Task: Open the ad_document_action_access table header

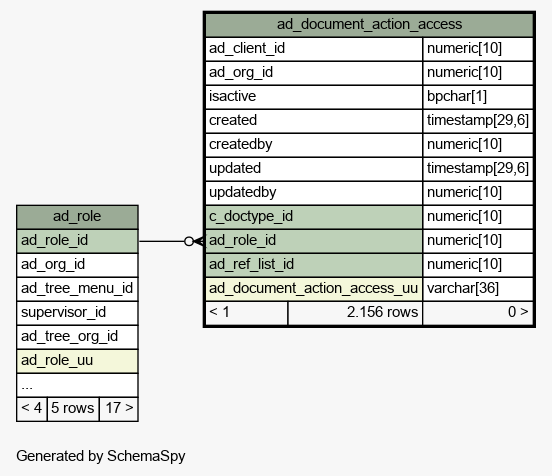Action: tap(369, 25)
